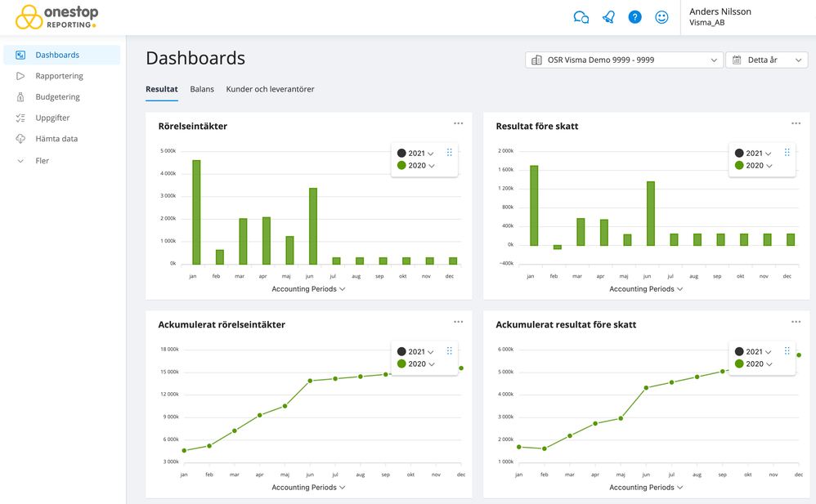Click the jun bar in Rörelseintäkter chart

[x=313, y=226]
